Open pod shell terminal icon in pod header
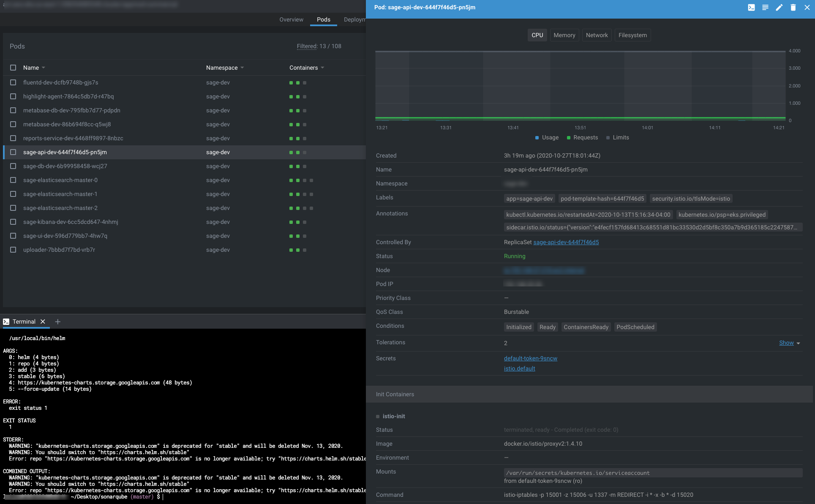The image size is (815, 504). [751, 8]
